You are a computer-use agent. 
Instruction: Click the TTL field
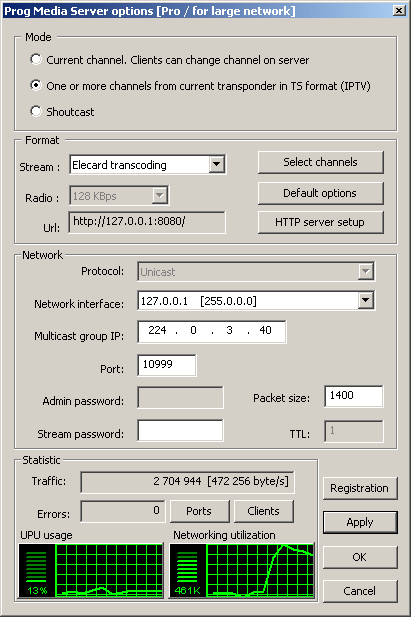click(x=354, y=431)
